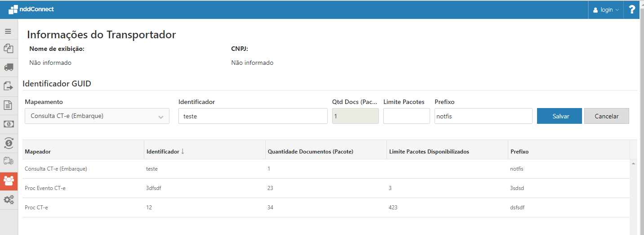Screen dimensions: 644x235
Task: Click 'Não informado' under Nome de exibição
Action: click(x=50, y=63)
